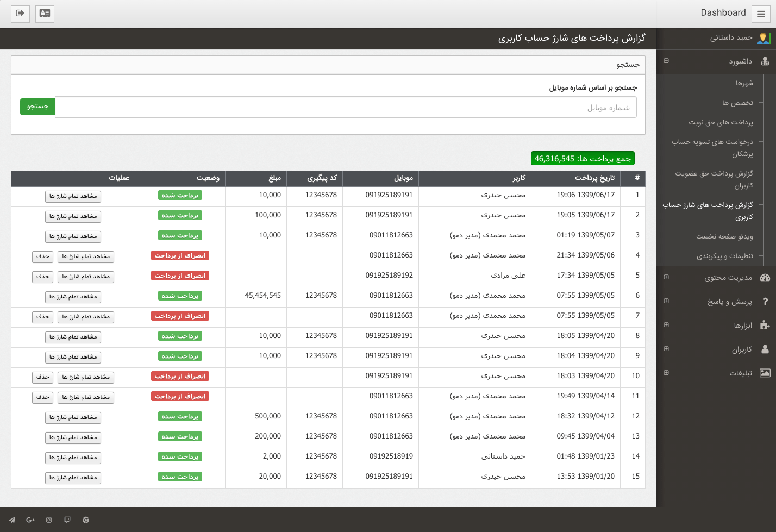Click the user avatar beside حمید داستانی
This screenshot has width=776, height=532.
(x=764, y=38)
